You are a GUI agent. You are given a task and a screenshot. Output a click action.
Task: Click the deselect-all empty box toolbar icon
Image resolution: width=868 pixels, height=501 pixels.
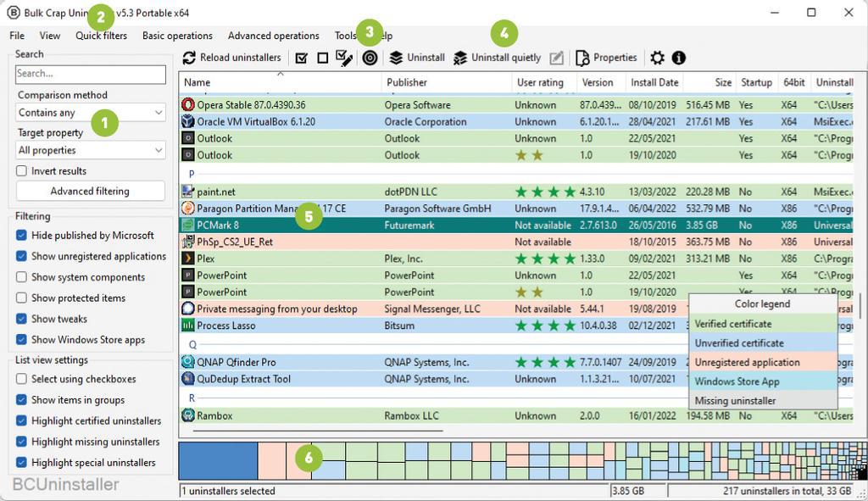(322, 58)
